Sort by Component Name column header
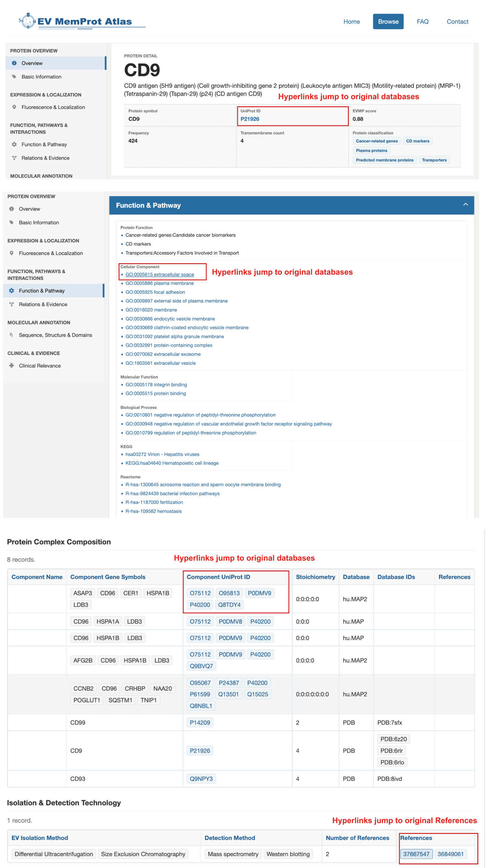Image resolution: width=488 pixels, height=868 pixels. 37,577
